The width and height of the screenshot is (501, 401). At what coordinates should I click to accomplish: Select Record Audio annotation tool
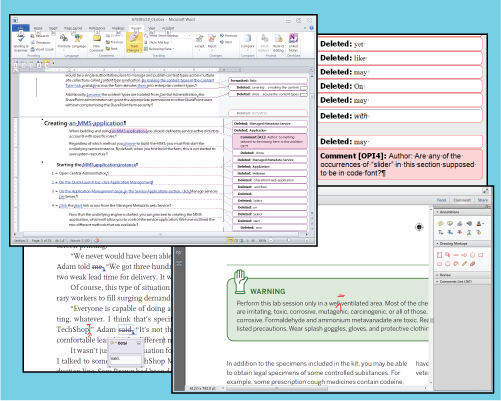[x=469, y=223]
